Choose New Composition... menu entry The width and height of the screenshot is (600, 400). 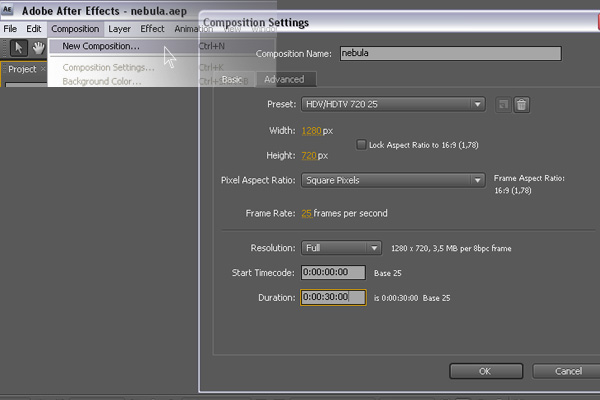click(x=162, y=46)
